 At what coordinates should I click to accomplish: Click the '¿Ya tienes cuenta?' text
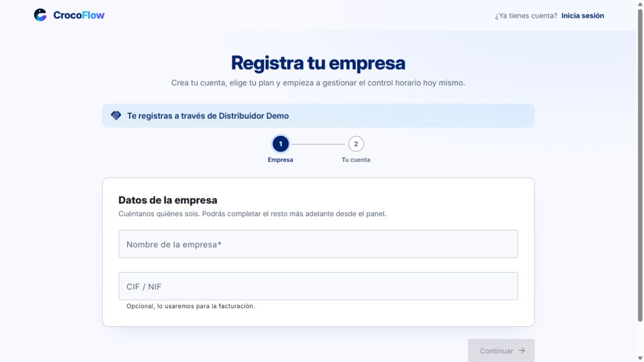[526, 16]
